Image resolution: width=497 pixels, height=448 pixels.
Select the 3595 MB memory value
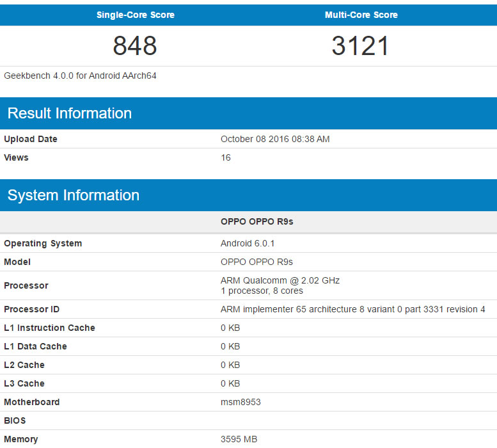239,439
